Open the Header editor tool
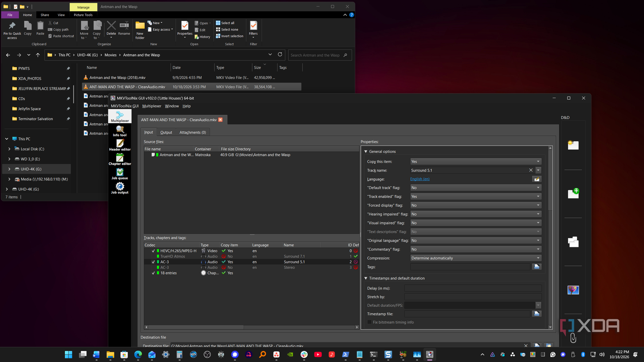The height and width of the screenshot is (362, 644). (120, 146)
